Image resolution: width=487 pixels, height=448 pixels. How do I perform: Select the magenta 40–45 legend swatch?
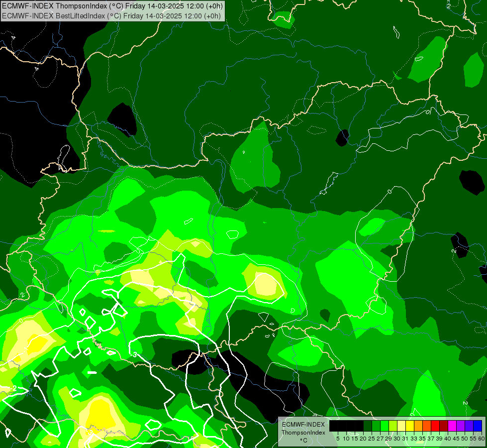[452, 426]
